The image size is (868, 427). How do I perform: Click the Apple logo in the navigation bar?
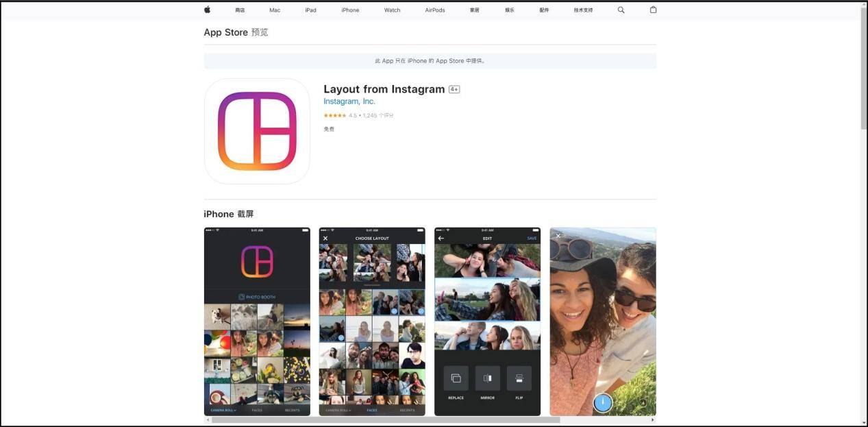click(206, 10)
